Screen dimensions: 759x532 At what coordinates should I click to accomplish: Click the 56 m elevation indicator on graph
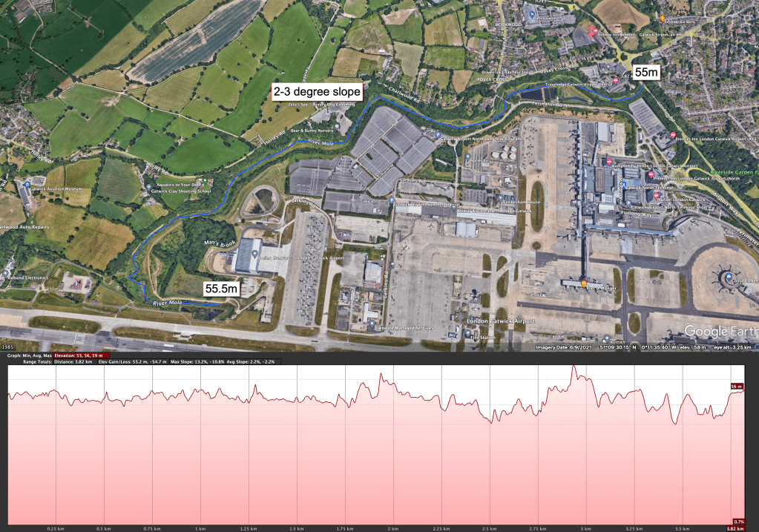pyautogui.click(x=737, y=387)
